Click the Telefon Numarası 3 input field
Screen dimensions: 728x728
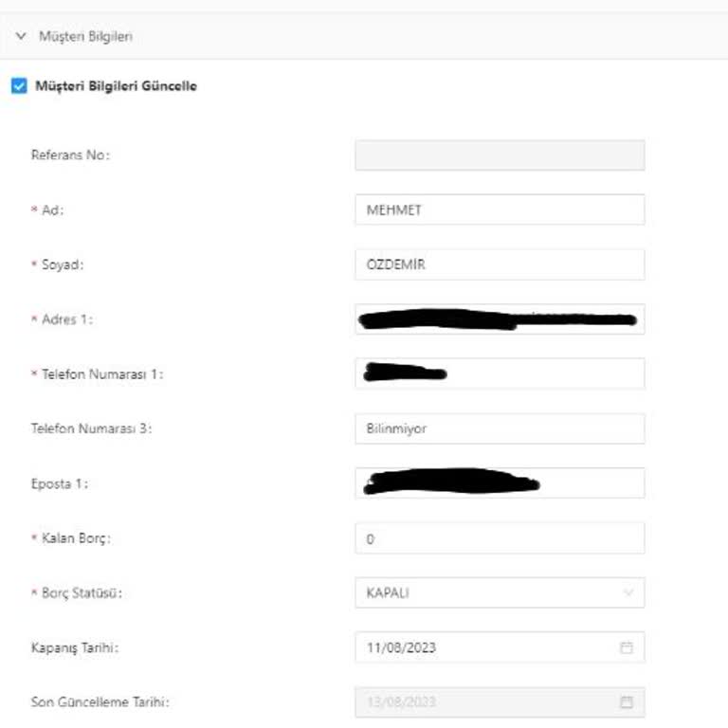[500, 428]
